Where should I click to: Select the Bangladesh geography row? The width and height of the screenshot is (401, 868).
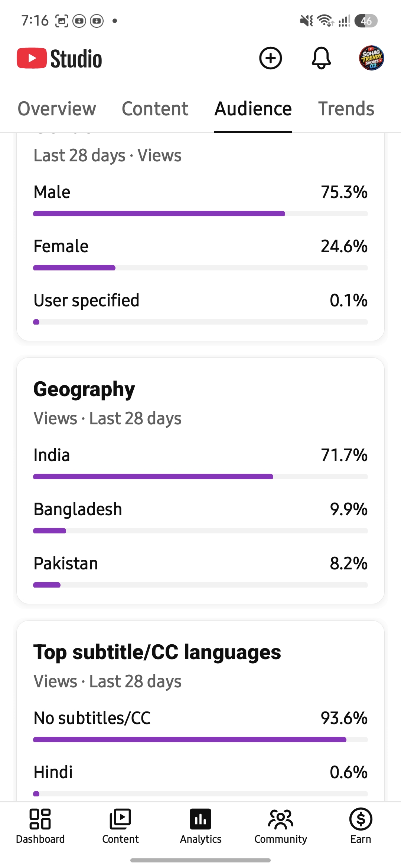(x=200, y=516)
